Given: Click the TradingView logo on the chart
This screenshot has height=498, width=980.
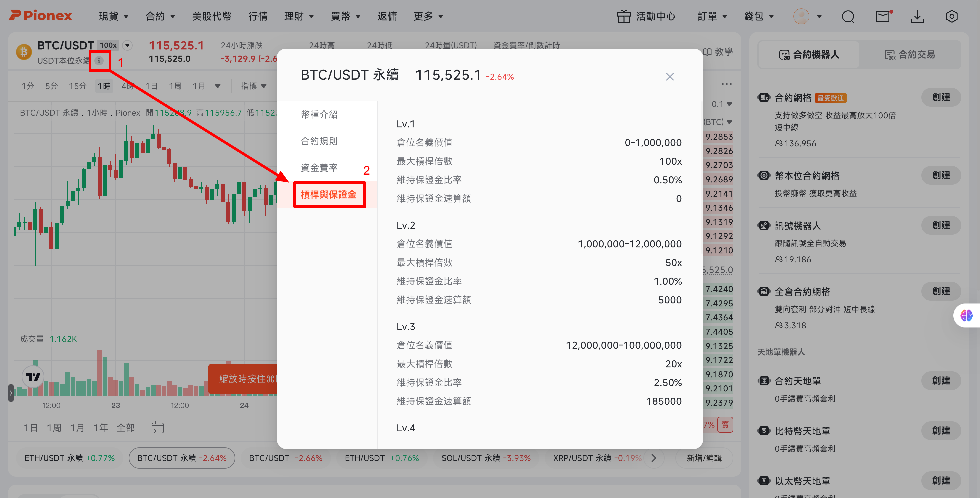Looking at the screenshot, I should click(33, 376).
